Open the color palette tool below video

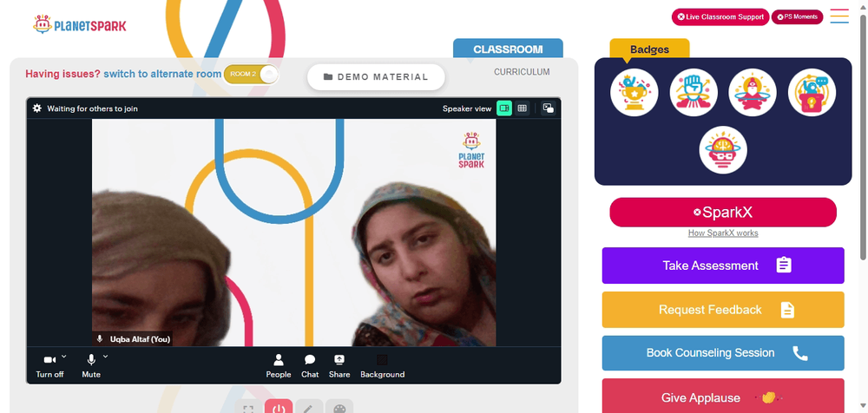tap(339, 406)
